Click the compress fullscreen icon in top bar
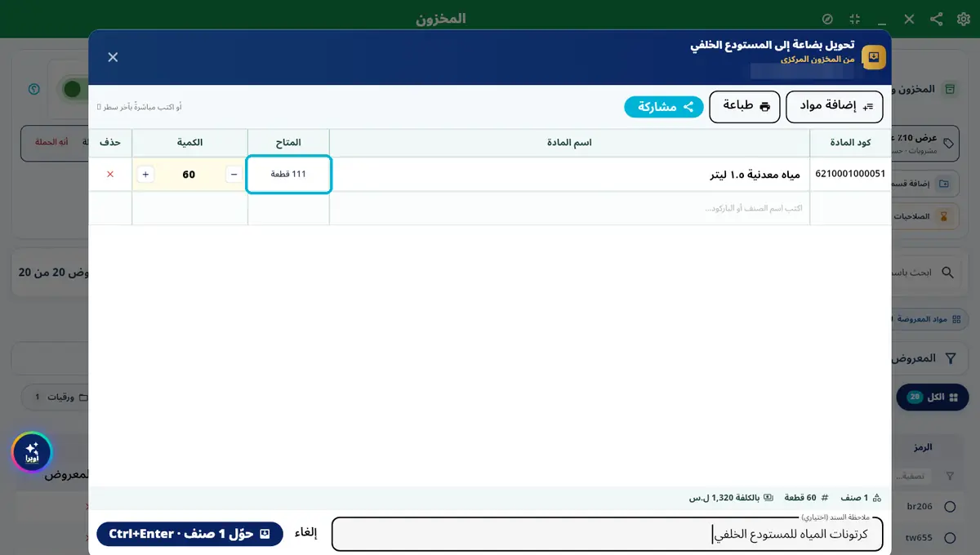Image resolution: width=980 pixels, height=555 pixels. [x=854, y=19]
